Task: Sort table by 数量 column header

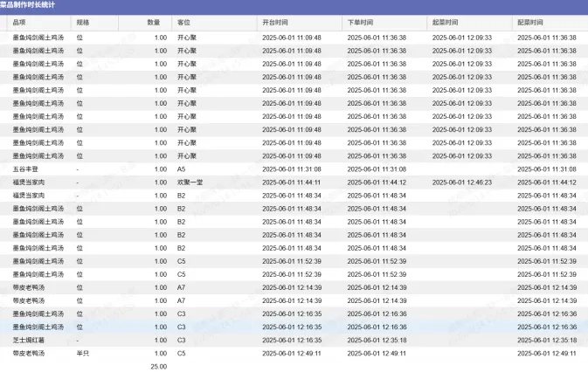Action: [x=153, y=21]
